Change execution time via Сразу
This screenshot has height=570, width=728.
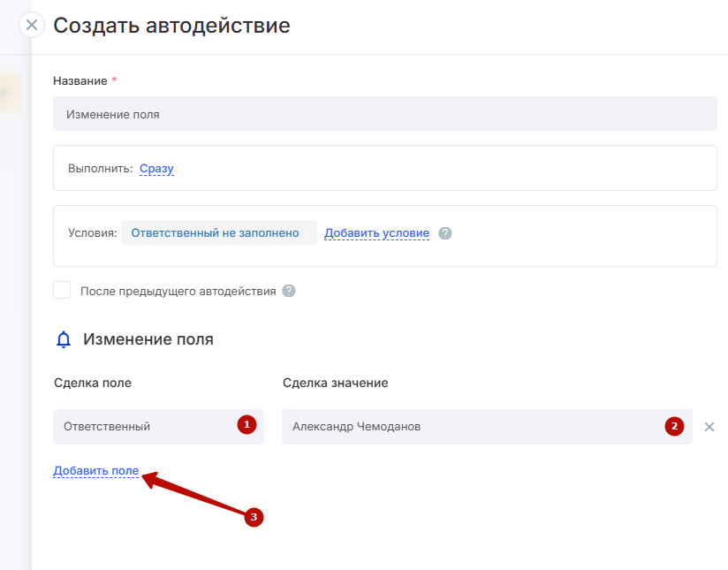point(156,168)
